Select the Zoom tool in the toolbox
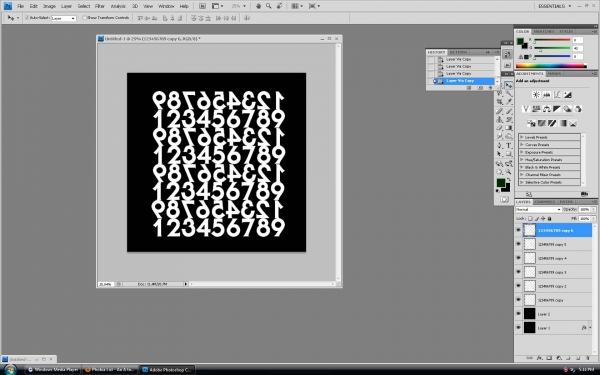 tap(509, 172)
